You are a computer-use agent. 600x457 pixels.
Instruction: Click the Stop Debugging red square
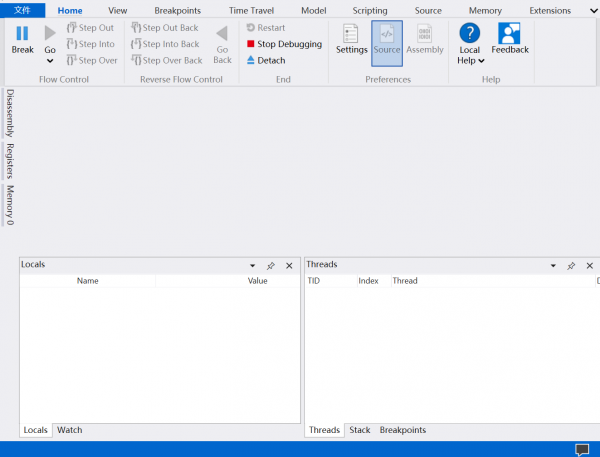click(250, 44)
